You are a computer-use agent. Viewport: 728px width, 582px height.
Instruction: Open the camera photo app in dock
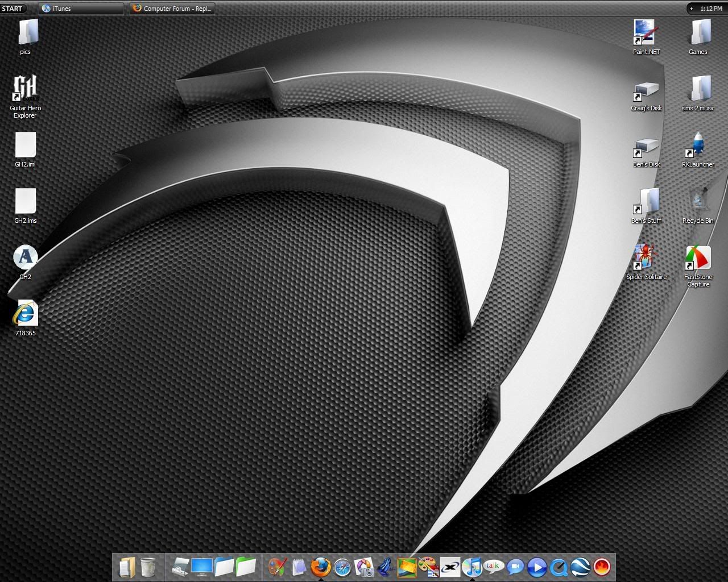pyautogui.click(x=364, y=567)
